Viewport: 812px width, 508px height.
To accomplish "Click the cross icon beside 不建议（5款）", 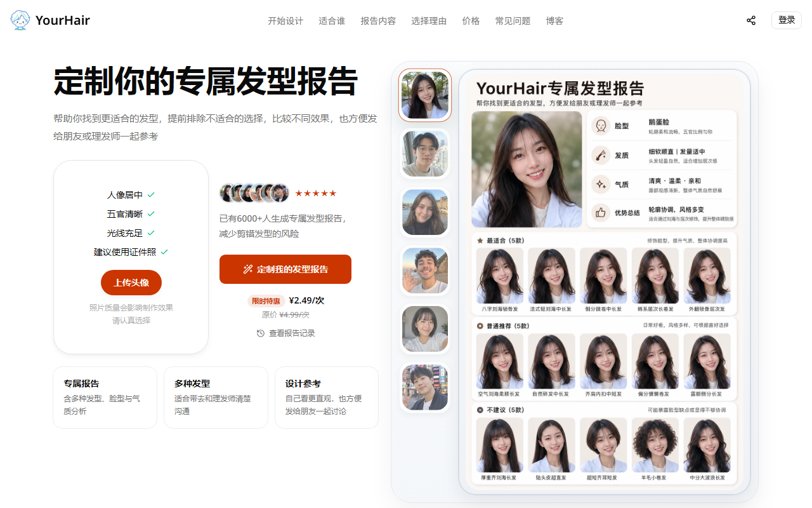I will 480,410.
